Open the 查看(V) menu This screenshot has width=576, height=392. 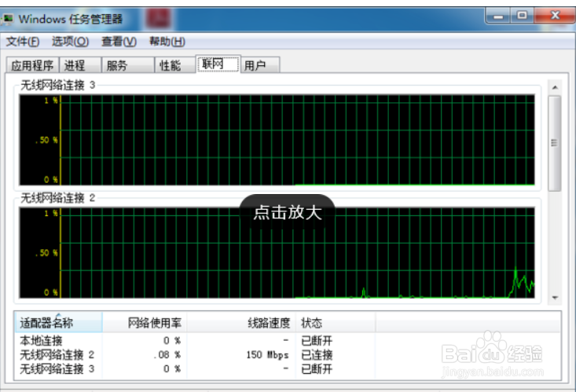(119, 42)
